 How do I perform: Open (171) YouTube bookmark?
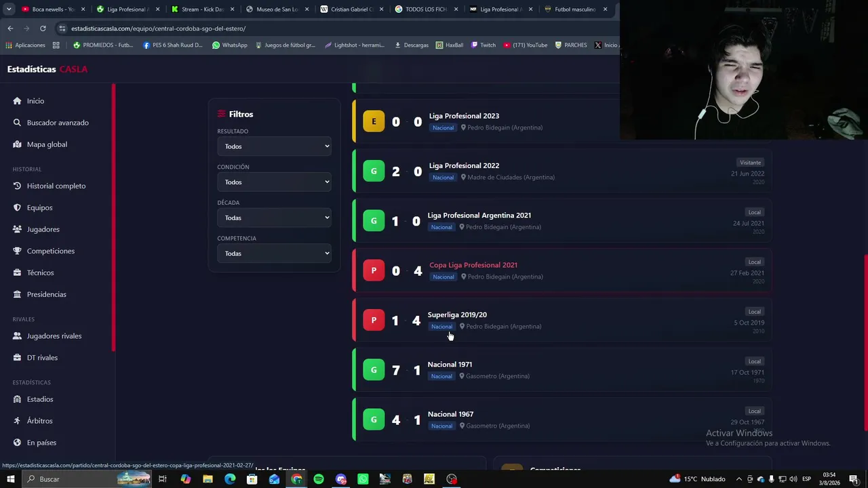524,45
